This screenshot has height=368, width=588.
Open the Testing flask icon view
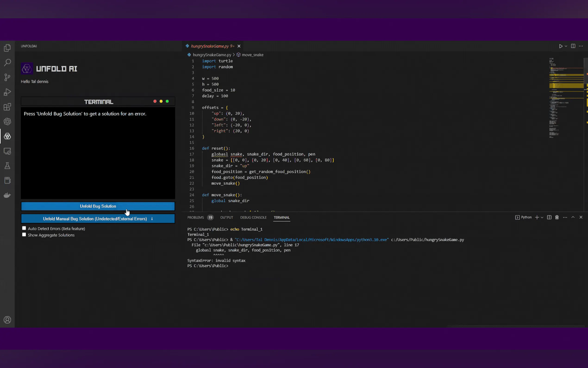(7, 166)
